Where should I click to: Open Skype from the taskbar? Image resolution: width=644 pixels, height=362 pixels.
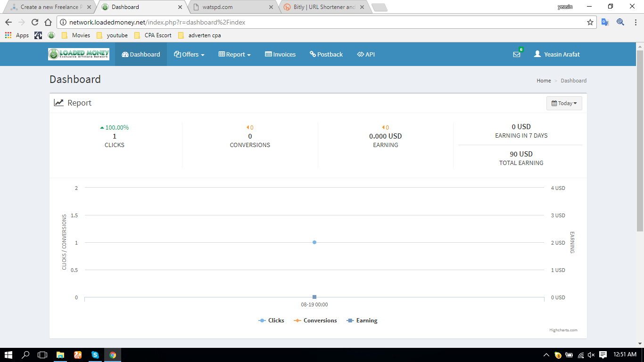95,355
